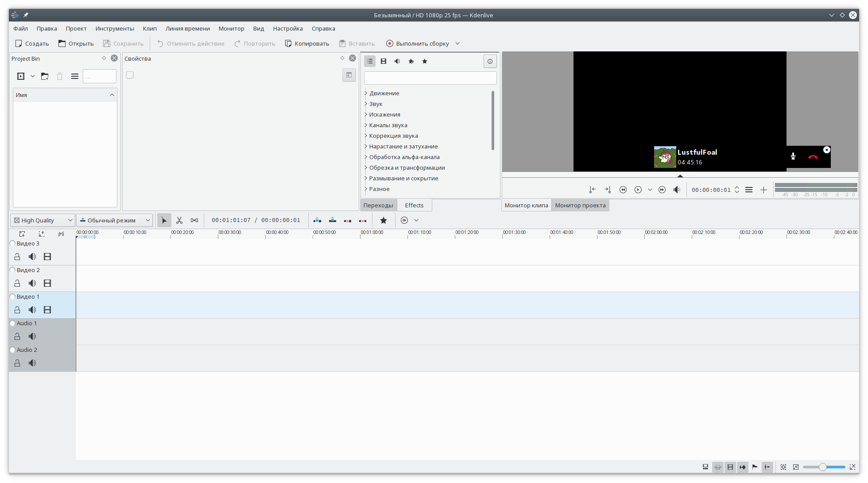This screenshot has width=868, height=483.
Task: Expand the Искажения category
Action: [366, 114]
